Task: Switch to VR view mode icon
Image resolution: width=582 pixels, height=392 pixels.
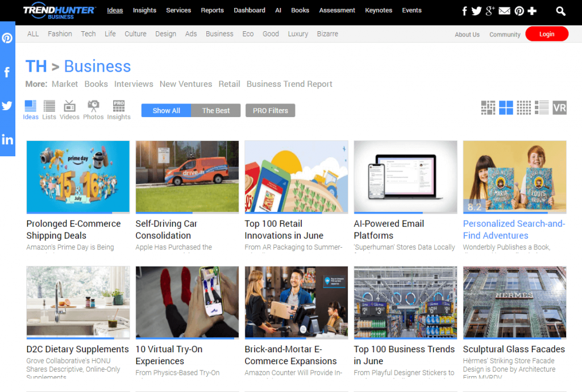Action: pyautogui.click(x=559, y=108)
